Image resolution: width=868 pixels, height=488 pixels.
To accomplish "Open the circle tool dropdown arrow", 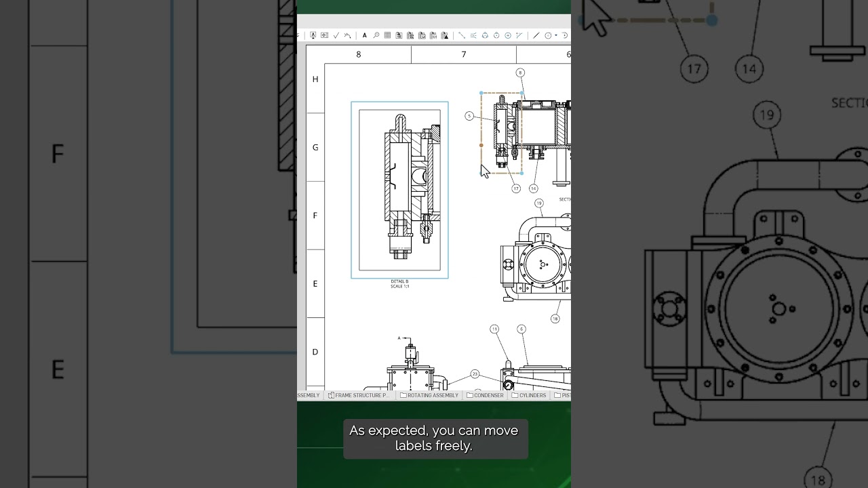I will click(x=556, y=35).
